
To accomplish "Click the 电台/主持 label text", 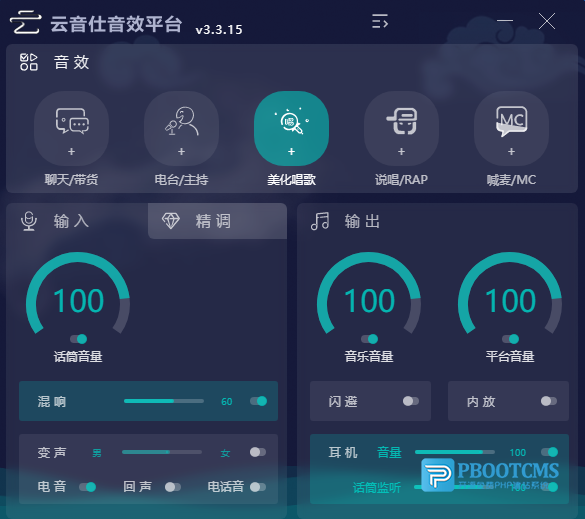I will (181, 180).
